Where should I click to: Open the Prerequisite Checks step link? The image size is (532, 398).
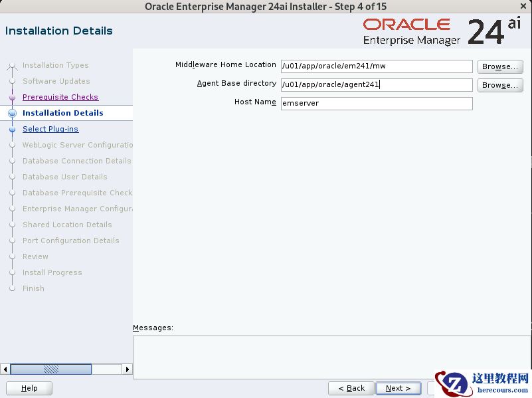pyautogui.click(x=60, y=97)
